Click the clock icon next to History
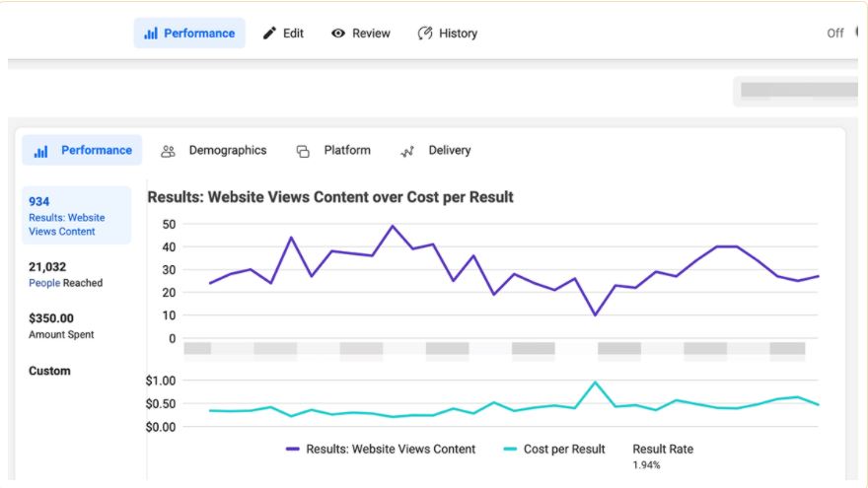The width and height of the screenshot is (868, 488). [425, 34]
